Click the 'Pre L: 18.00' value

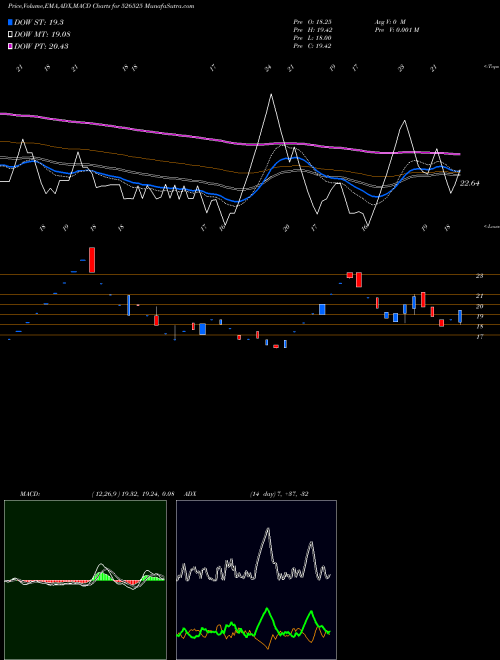(x=312, y=38)
